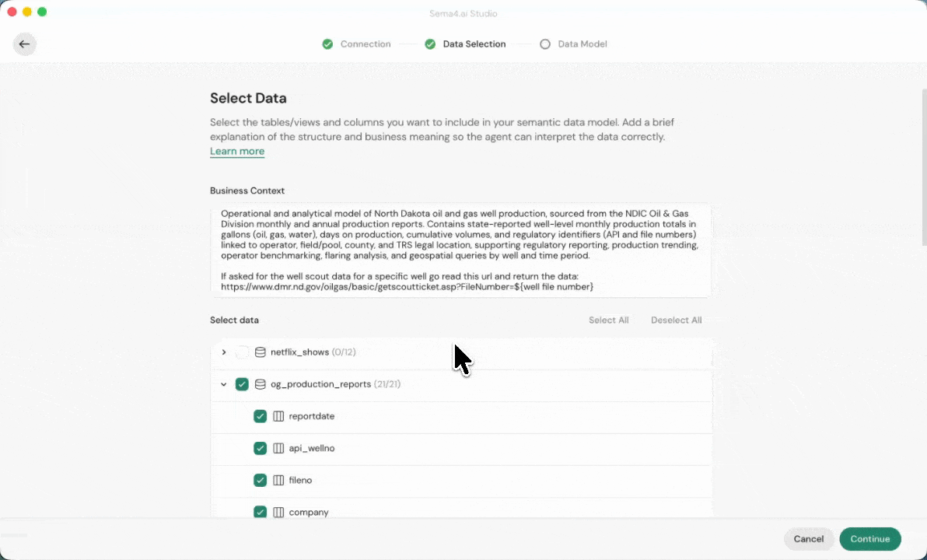
Task: Click into the Business Context text field
Action: coord(460,250)
